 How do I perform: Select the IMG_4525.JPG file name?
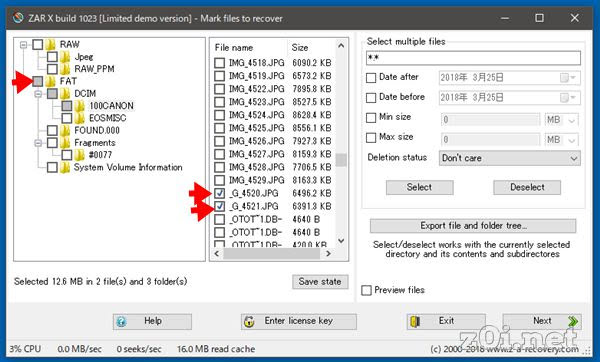[257, 128]
